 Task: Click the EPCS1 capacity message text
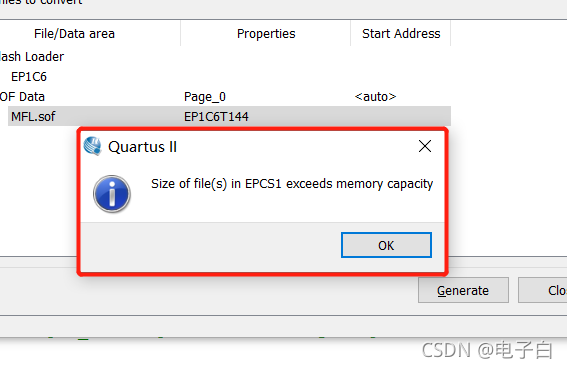[292, 184]
